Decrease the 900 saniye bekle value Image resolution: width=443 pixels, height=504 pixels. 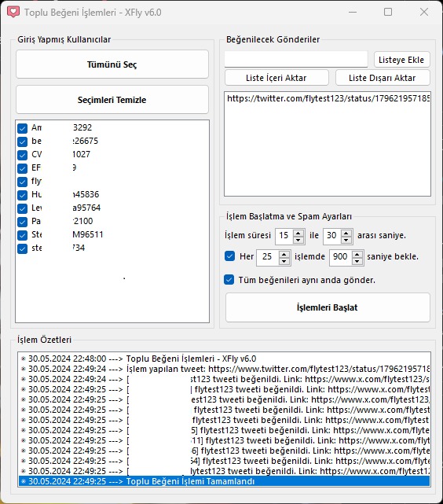click(x=357, y=261)
